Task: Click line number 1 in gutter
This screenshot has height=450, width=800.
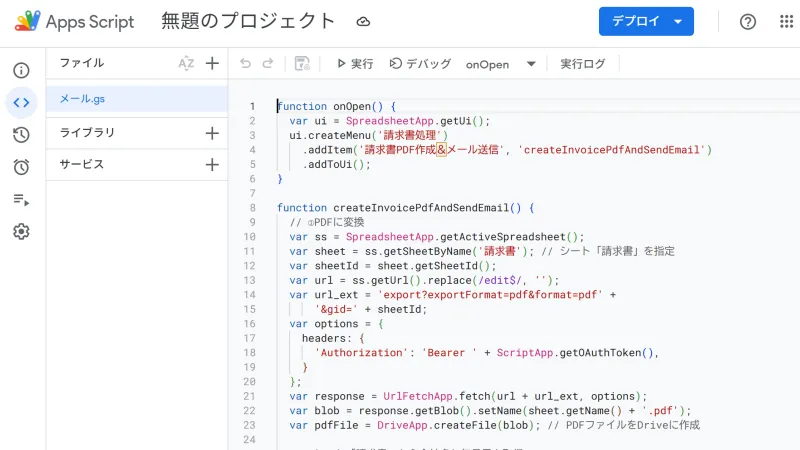Action: (252, 106)
